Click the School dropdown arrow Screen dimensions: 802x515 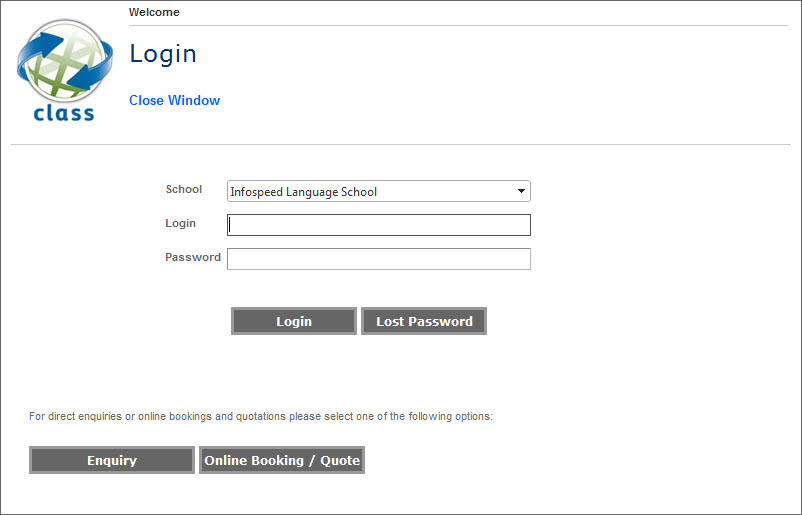coord(521,191)
